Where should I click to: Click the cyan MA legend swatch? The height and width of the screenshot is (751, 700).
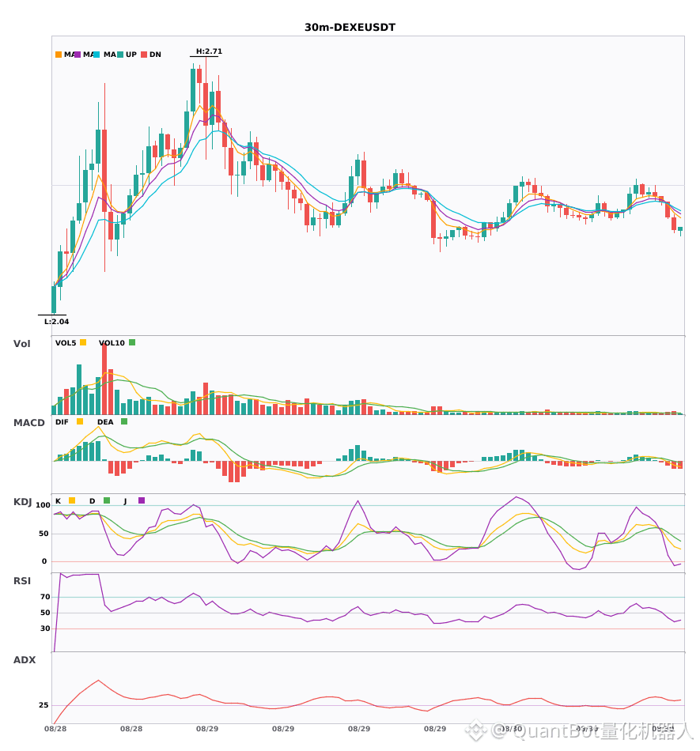click(96, 55)
